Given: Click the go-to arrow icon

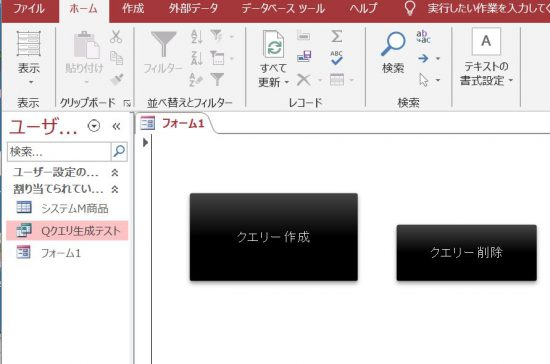Looking at the screenshot, I should (x=423, y=58).
